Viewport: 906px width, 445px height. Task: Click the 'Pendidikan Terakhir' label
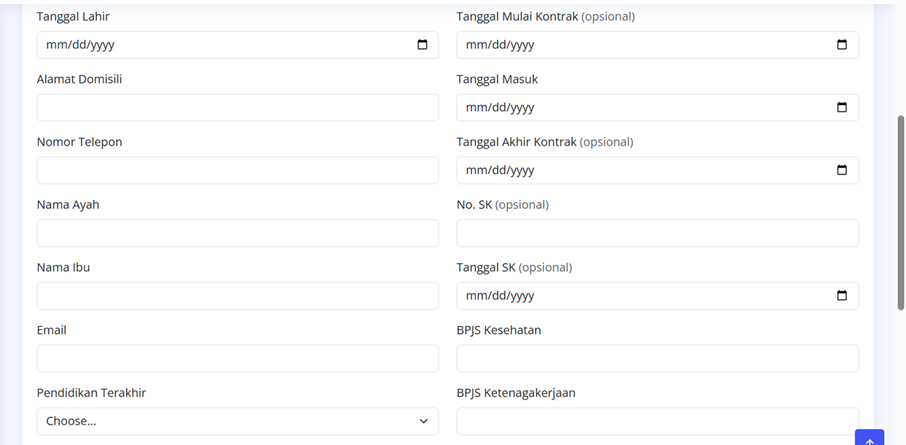(x=91, y=393)
